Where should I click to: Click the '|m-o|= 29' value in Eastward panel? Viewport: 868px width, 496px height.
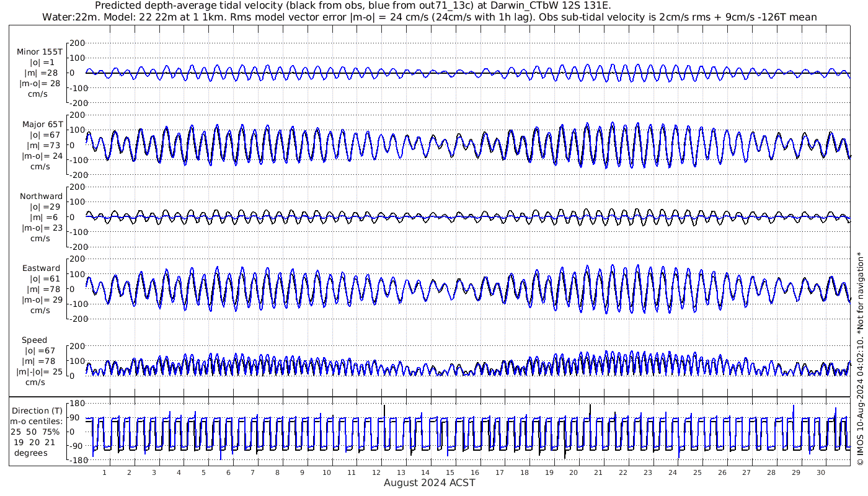(41, 300)
